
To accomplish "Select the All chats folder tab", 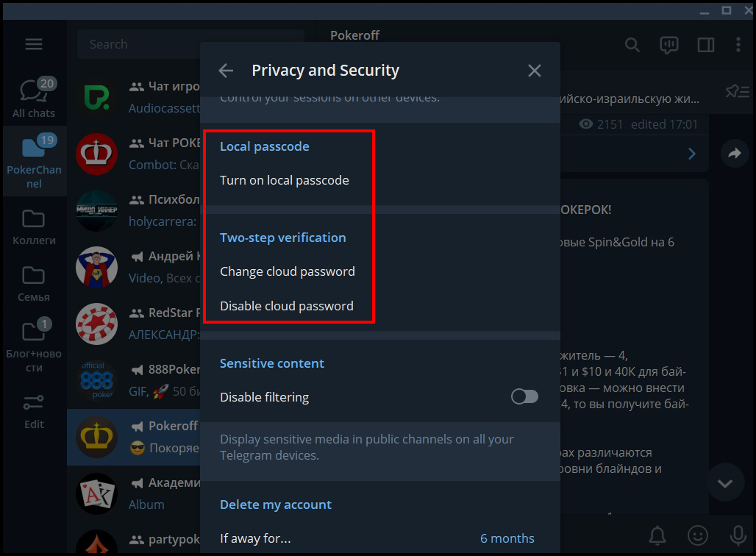I will (35, 98).
